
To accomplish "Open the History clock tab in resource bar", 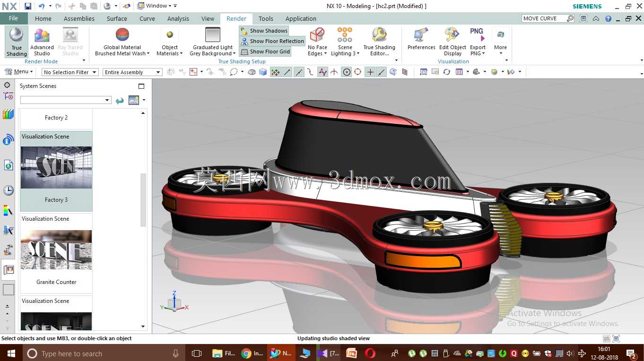I will (8, 190).
